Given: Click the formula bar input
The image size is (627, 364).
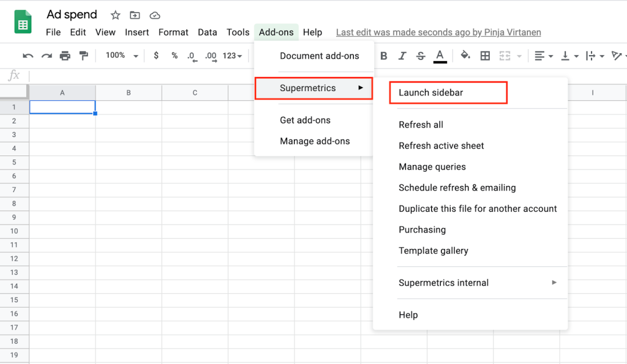Looking at the screenshot, I should pyautogui.click(x=328, y=75).
